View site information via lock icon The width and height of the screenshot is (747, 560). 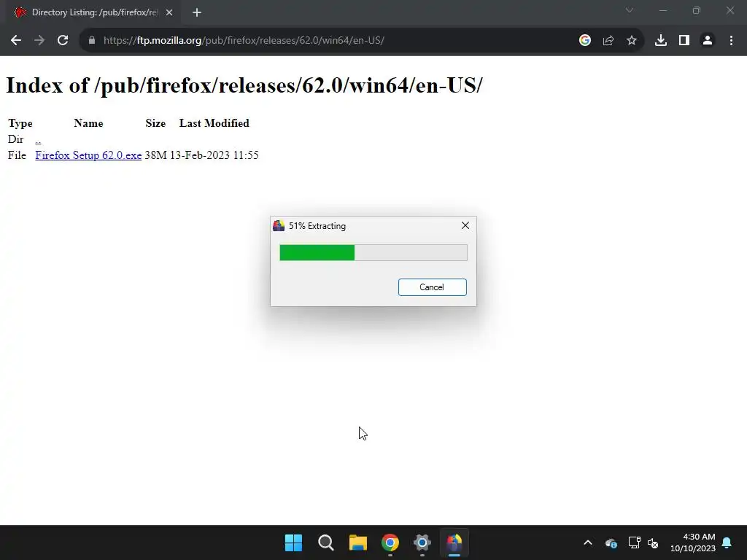click(x=92, y=41)
